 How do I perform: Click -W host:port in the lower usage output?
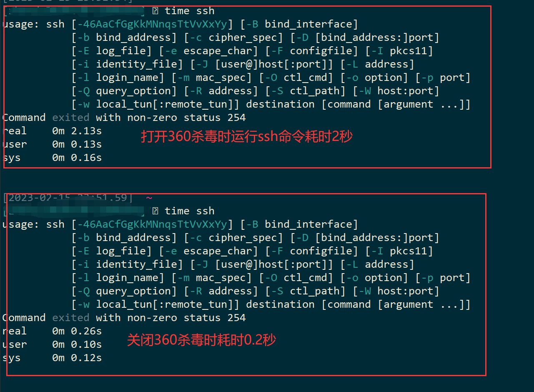tap(396, 291)
